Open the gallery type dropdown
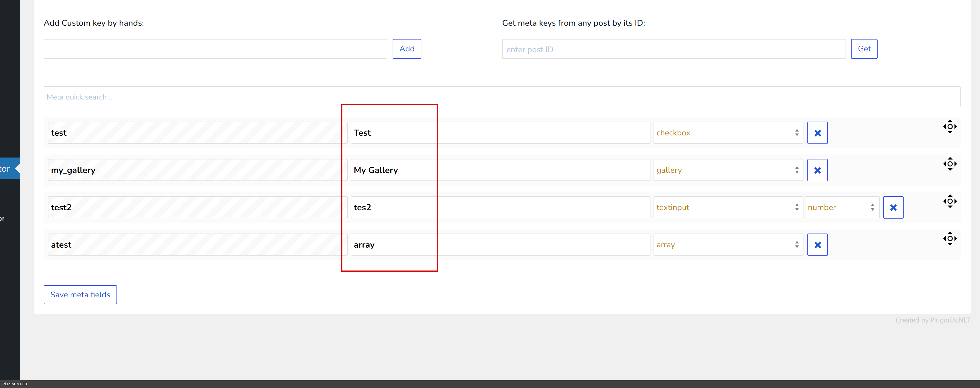The image size is (980, 388). 727,170
